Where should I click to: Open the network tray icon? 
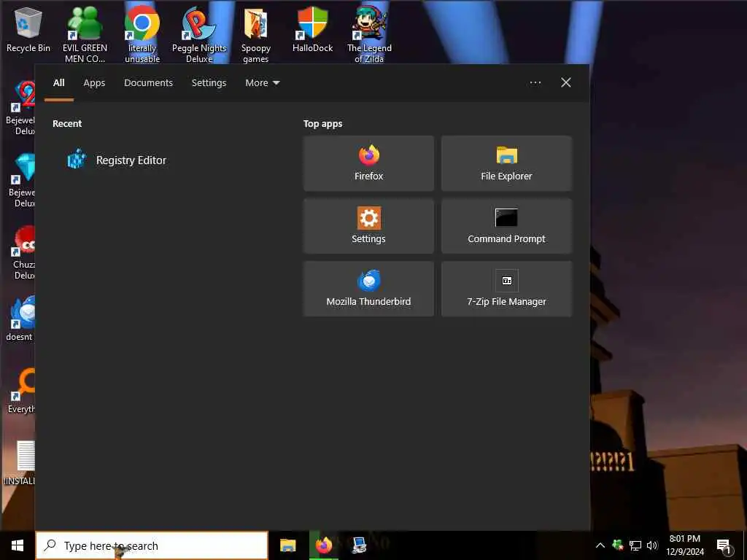(x=635, y=545)
